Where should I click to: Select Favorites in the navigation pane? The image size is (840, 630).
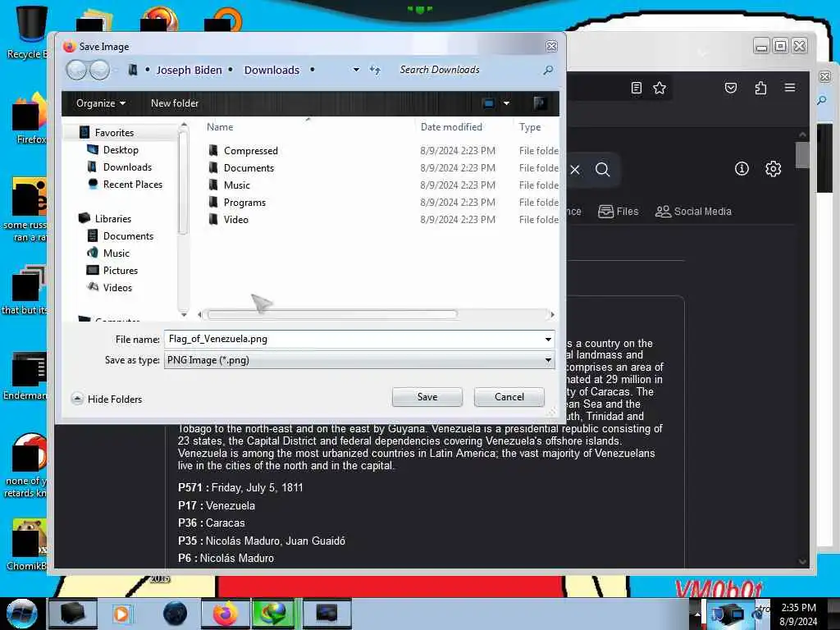(x=114, y=132)
